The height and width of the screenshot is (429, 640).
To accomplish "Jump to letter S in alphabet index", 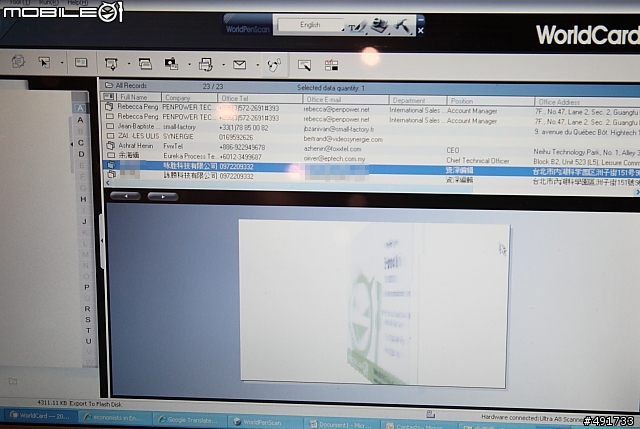I will (x=88, y=320).
